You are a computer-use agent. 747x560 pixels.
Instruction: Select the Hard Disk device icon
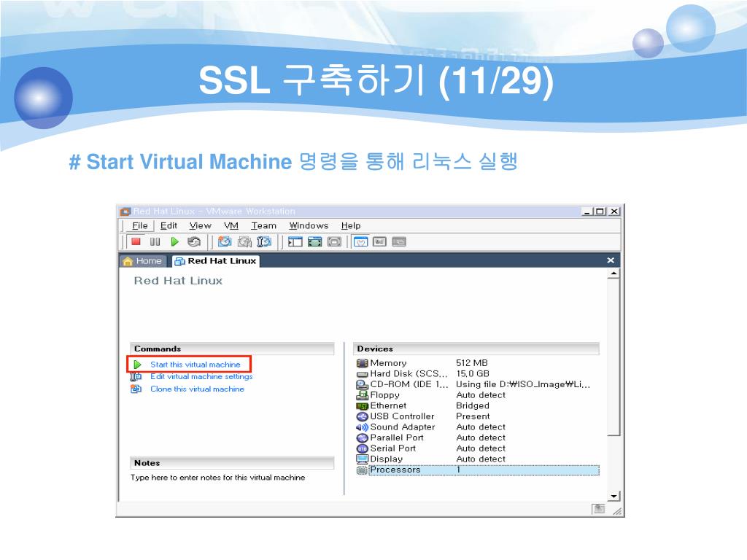point(362,374)
